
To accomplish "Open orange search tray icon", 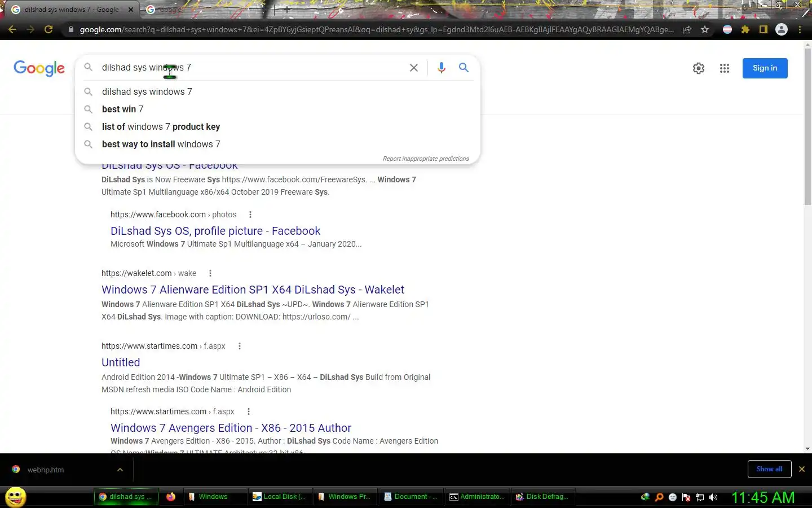I will point(659,497).
